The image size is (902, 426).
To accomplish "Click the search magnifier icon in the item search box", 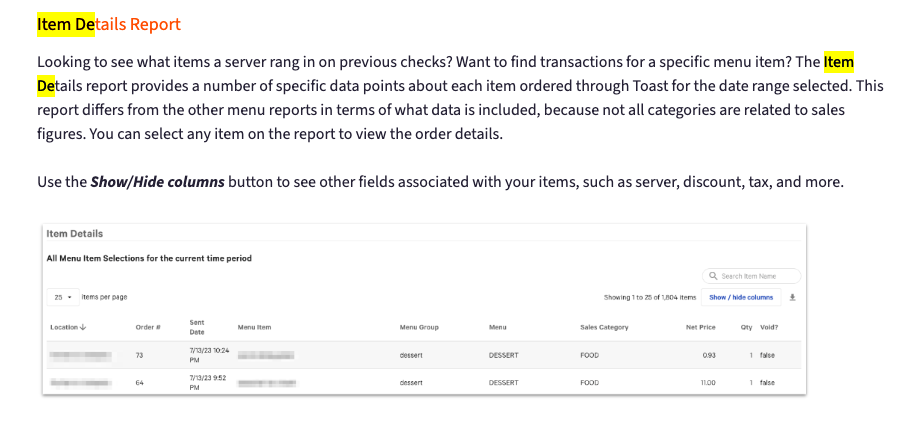I will (x=713, y=276).
